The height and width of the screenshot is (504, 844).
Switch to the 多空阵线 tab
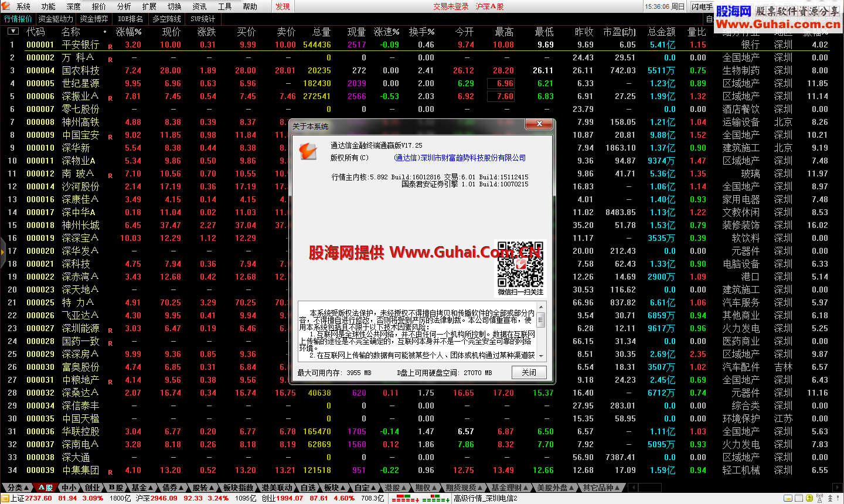pos(167,19)
